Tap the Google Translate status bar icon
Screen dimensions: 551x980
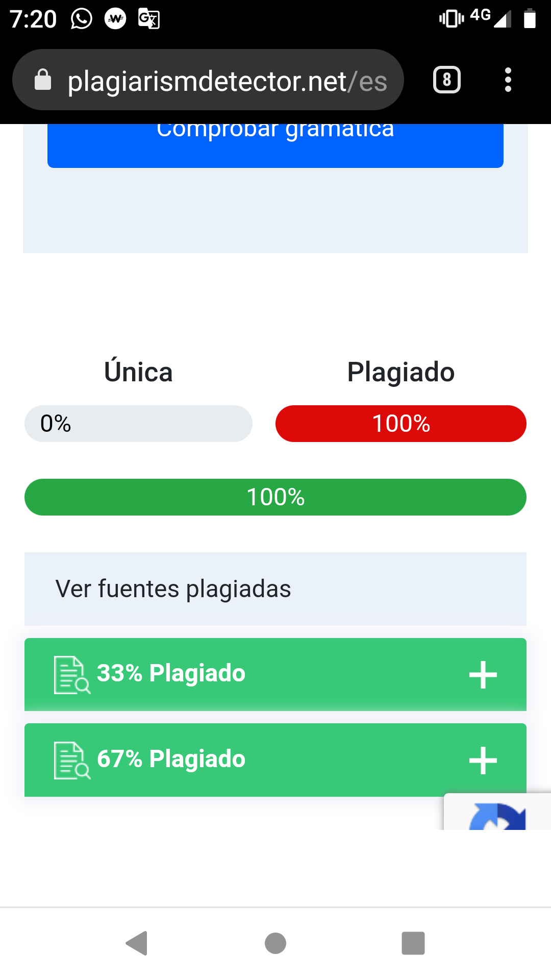pos(149,19)
